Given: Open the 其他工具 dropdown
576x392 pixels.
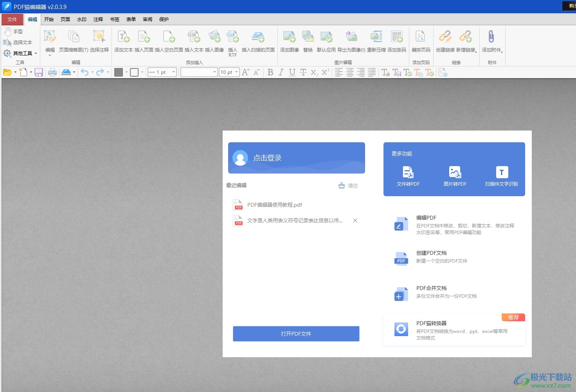Looking at the screenshot, I should pos(20,53).
